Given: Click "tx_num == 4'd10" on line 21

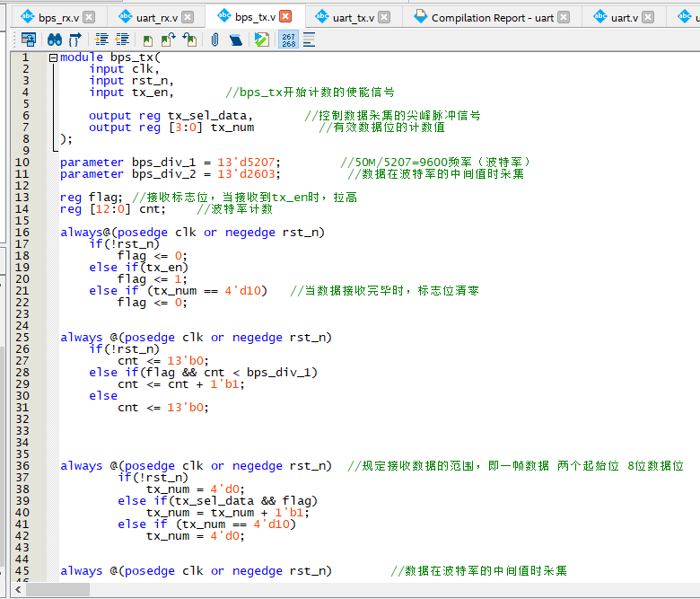Looking at the screenshot, I should 207,291.
